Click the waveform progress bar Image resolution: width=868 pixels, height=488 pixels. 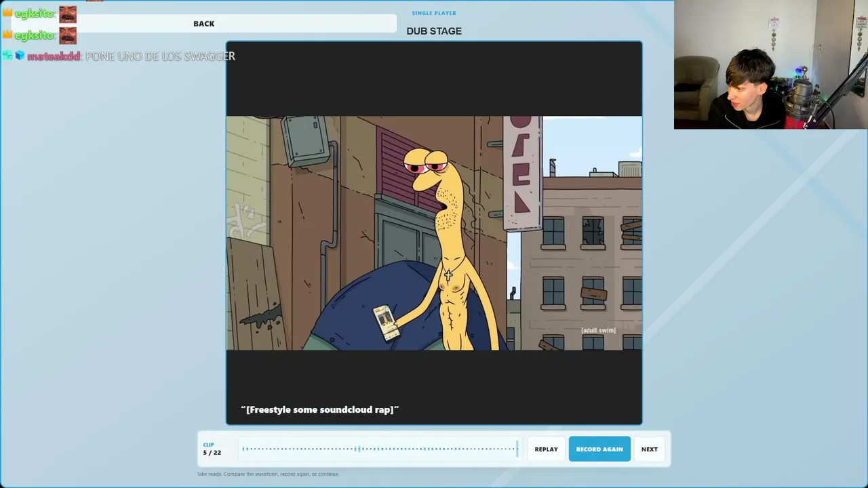(x=380, y=449)
